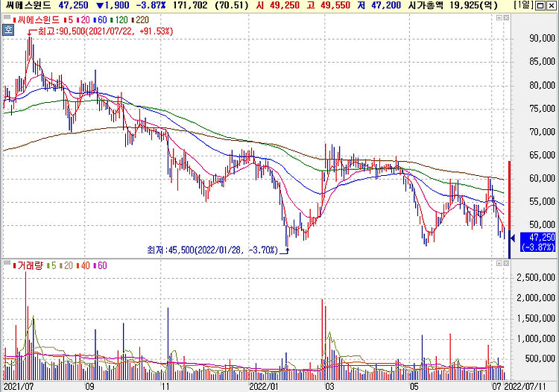
Task: Click the red-blue price range bar at chart's right edge
Action: click(x=510, y=209)
